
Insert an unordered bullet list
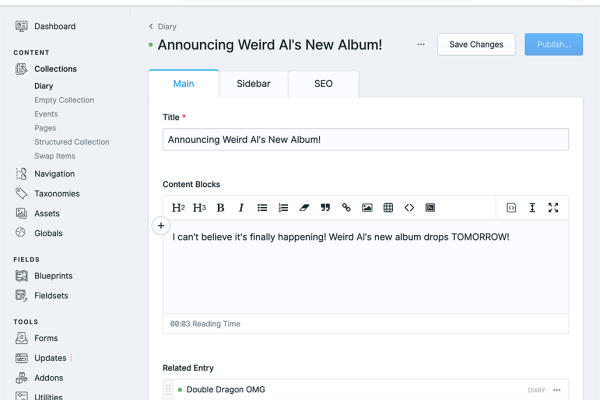[x=262, y=208]
